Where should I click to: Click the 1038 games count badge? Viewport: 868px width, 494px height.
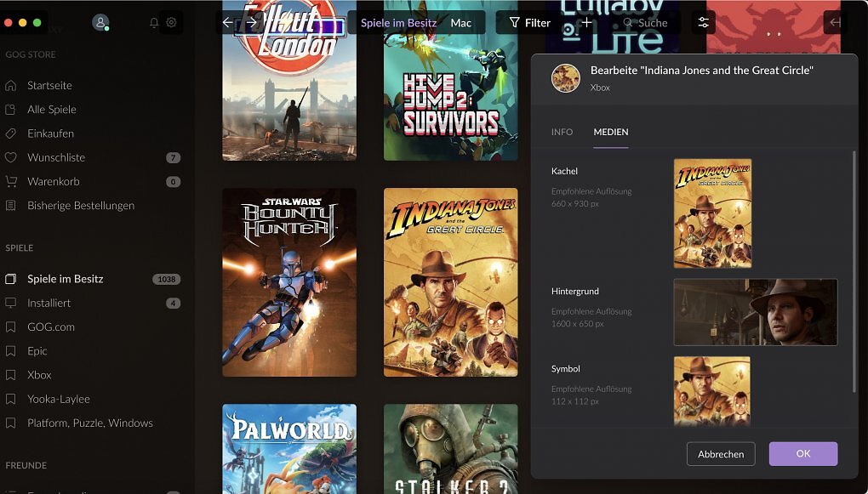166,280
